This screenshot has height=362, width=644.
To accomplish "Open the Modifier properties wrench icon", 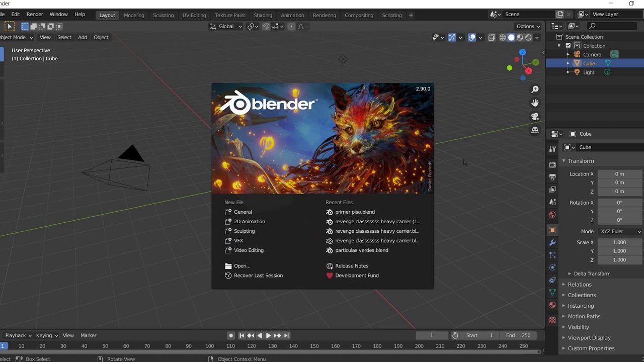I will tap(552, 243).
